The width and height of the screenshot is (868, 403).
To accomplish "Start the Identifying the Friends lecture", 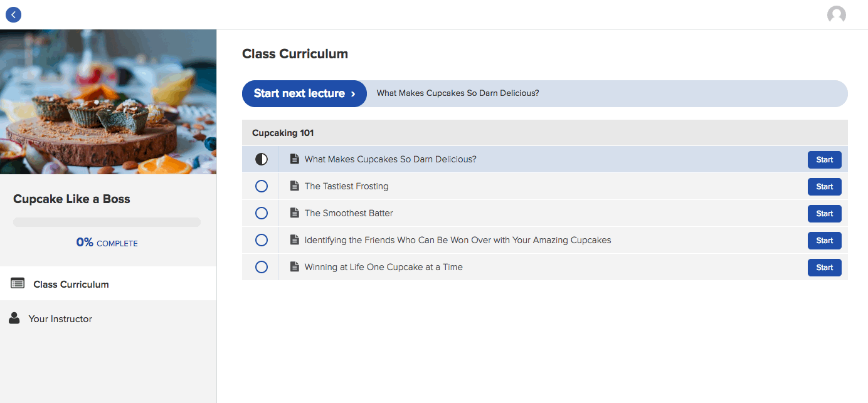I will pos(824,241).
